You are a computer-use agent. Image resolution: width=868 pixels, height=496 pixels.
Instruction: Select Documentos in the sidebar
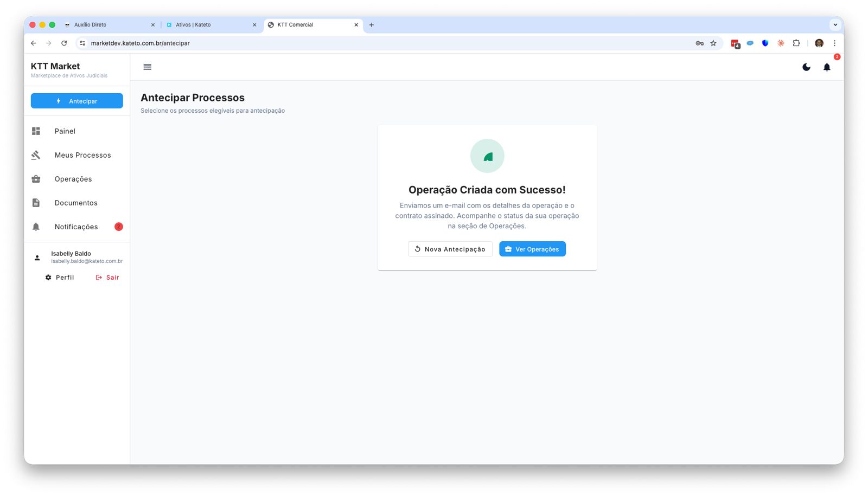(x=75, y=203)
